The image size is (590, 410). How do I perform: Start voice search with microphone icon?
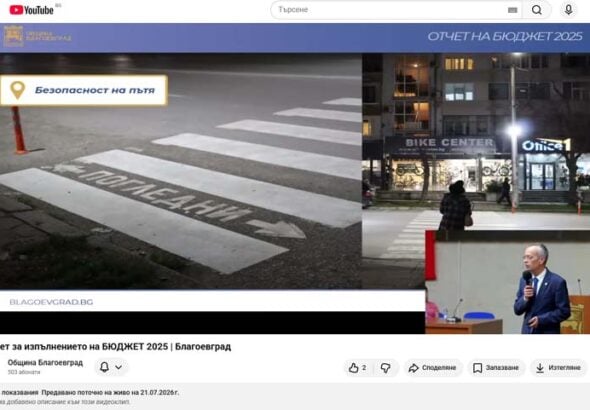pos(569,10)
